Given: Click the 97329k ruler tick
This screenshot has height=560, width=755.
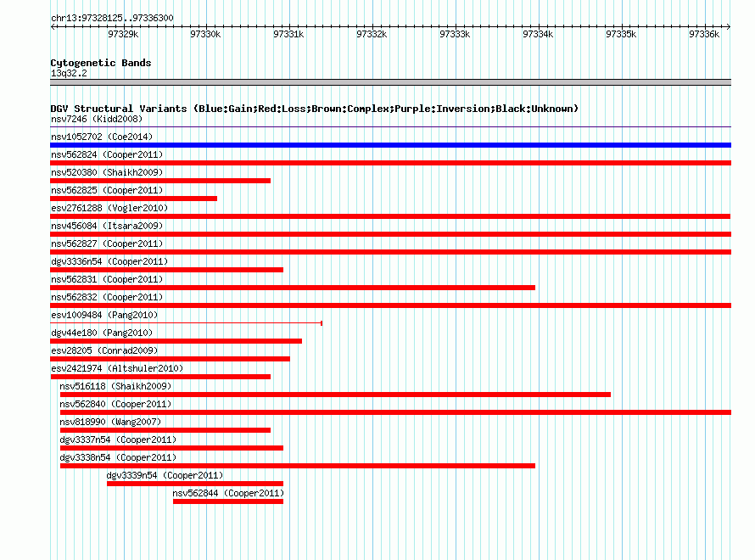Looking at the screenshot, I should click(123, 34).
